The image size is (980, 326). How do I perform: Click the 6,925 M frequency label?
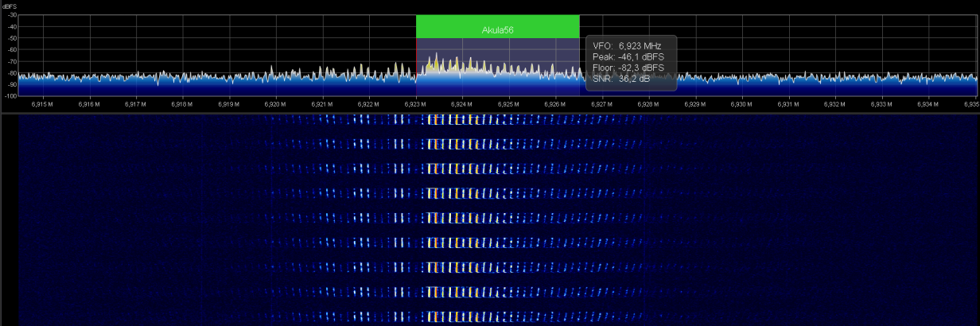508,104
